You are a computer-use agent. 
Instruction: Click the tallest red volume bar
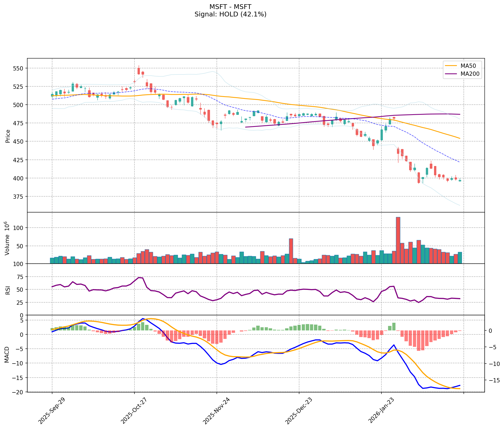tap(398, 240)
